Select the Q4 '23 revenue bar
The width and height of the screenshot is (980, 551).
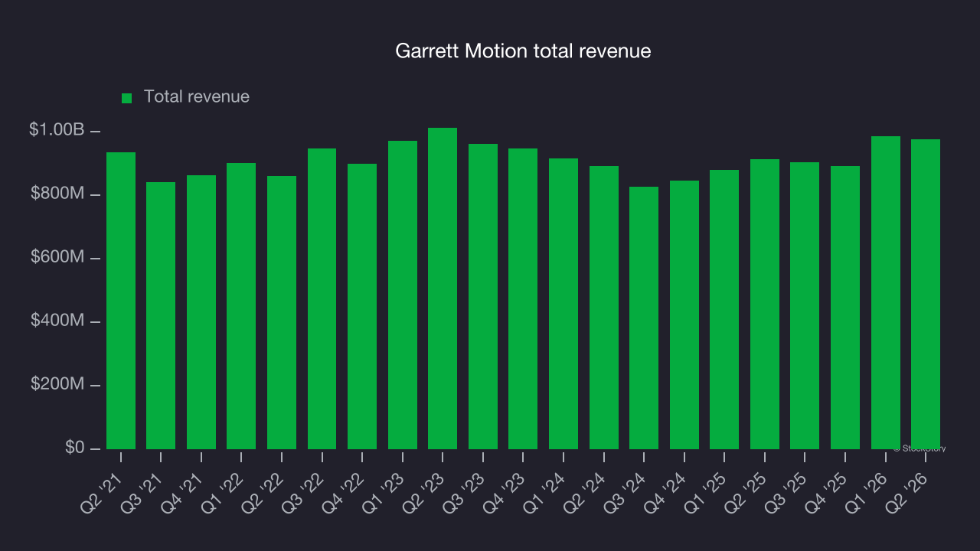click(x=523, y=298)
